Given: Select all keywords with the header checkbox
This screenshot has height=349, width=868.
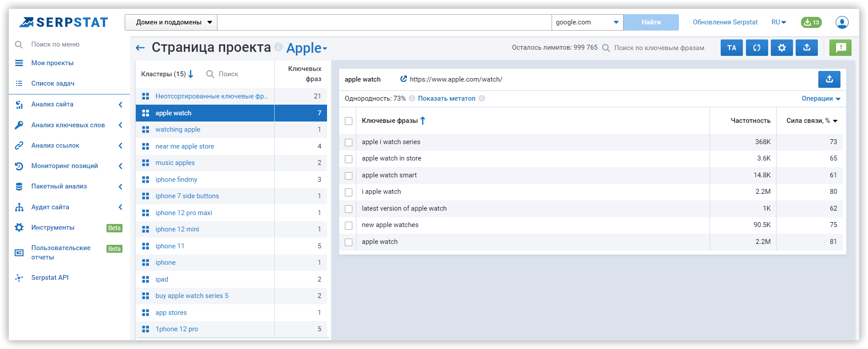Looking at the screenshot, I should pos(349,121).
